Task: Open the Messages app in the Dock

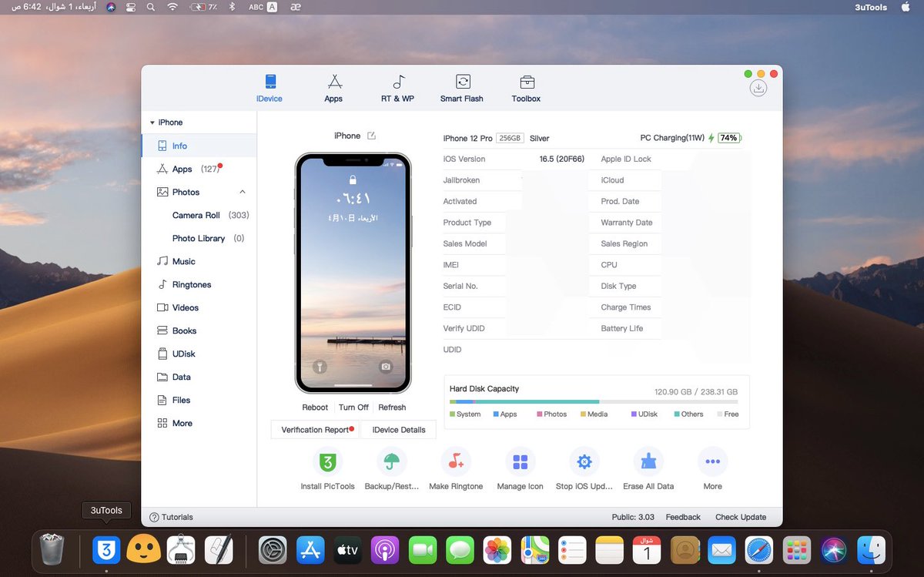Action: coord(460,550)
